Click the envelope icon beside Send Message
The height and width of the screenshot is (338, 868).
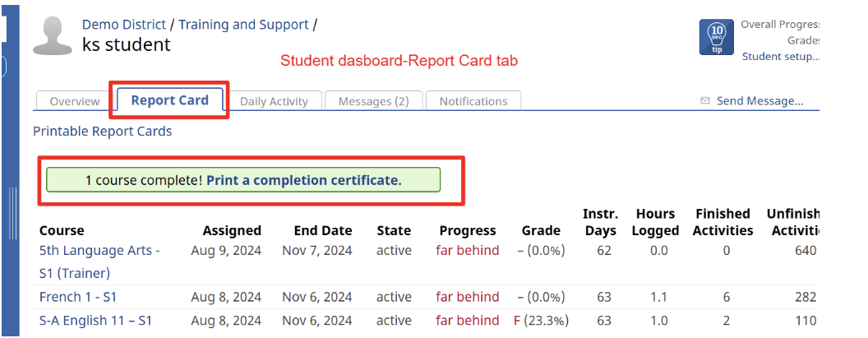705,101
